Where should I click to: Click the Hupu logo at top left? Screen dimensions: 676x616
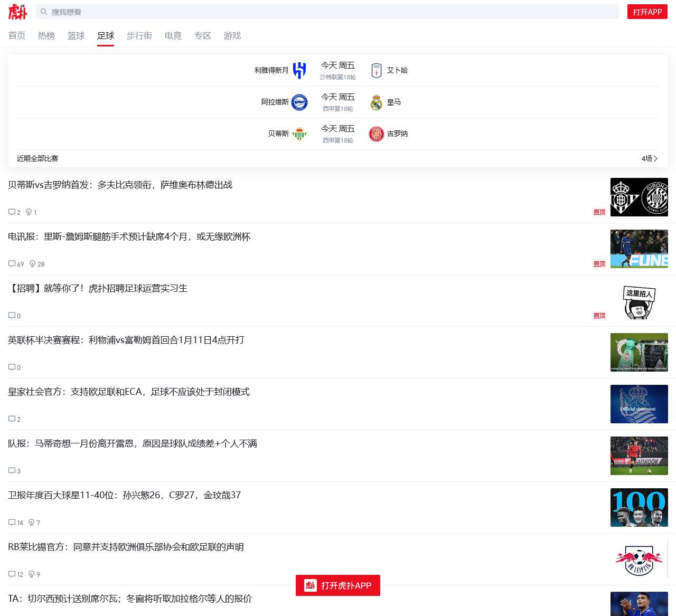point(17,12)
